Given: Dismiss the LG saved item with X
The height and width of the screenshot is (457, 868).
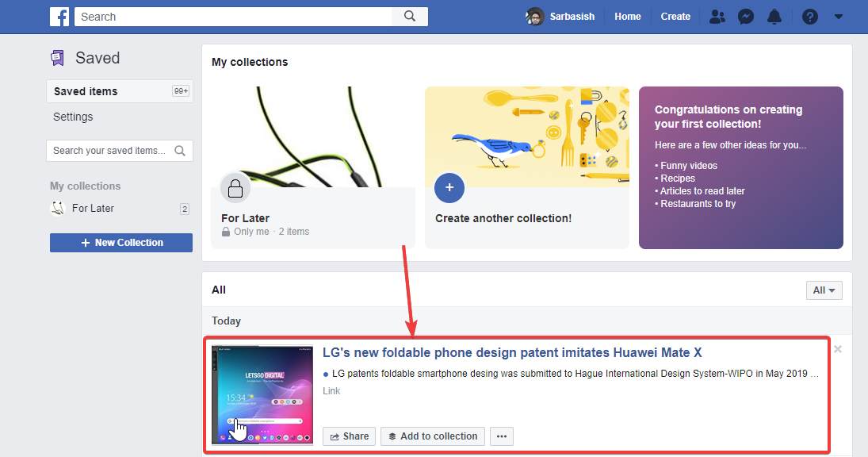Looking at the screenshot, I should 838,349.
